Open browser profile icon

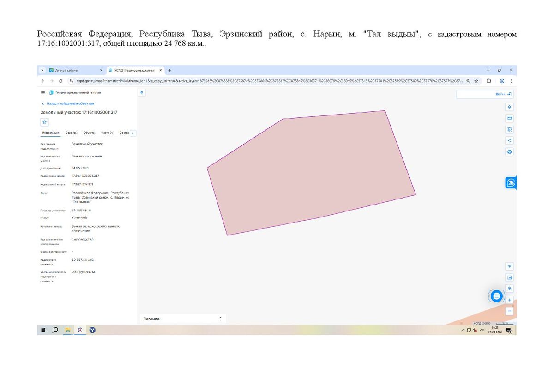coord(502,81)
